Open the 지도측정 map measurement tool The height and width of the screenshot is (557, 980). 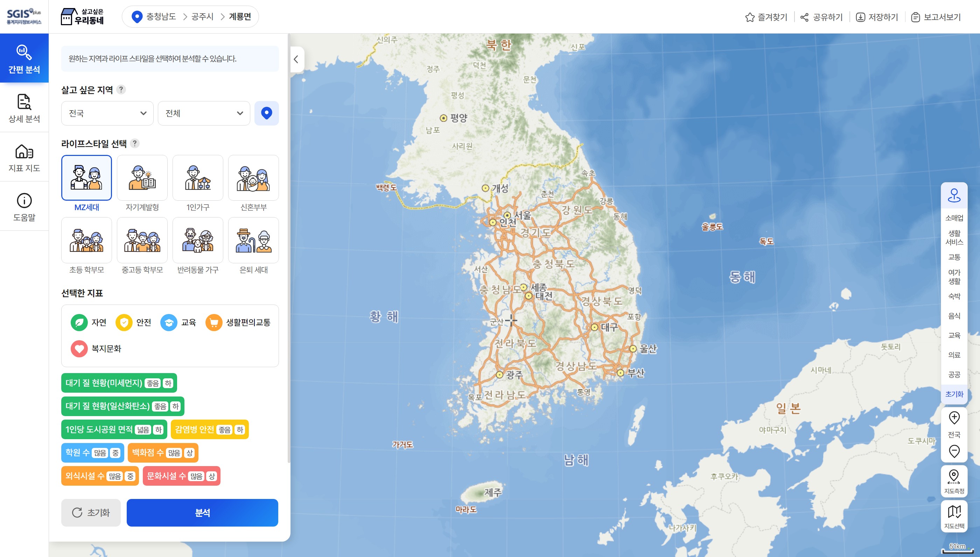[x=954, y=481]
